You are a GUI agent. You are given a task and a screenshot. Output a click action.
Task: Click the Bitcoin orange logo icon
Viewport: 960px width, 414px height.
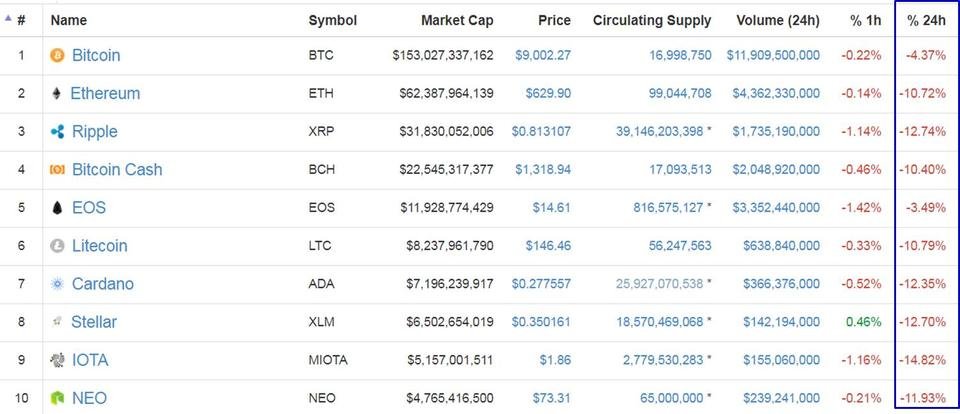(x=57, y=56)
